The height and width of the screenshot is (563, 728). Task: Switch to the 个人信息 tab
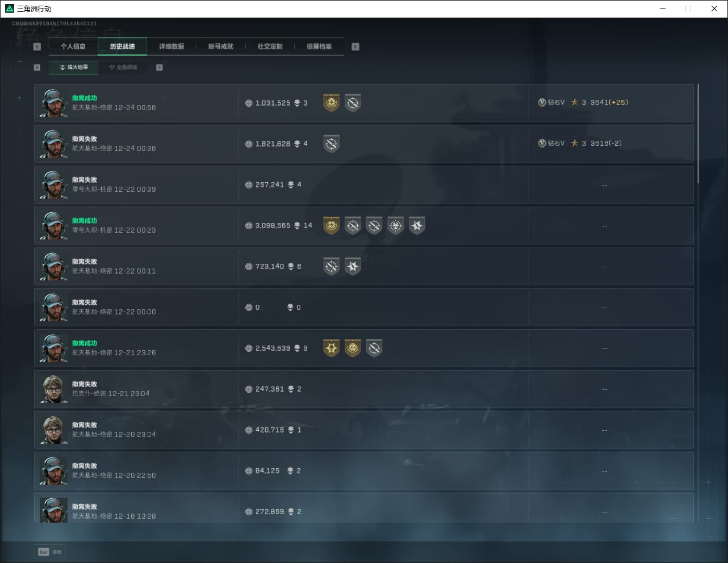73,47
